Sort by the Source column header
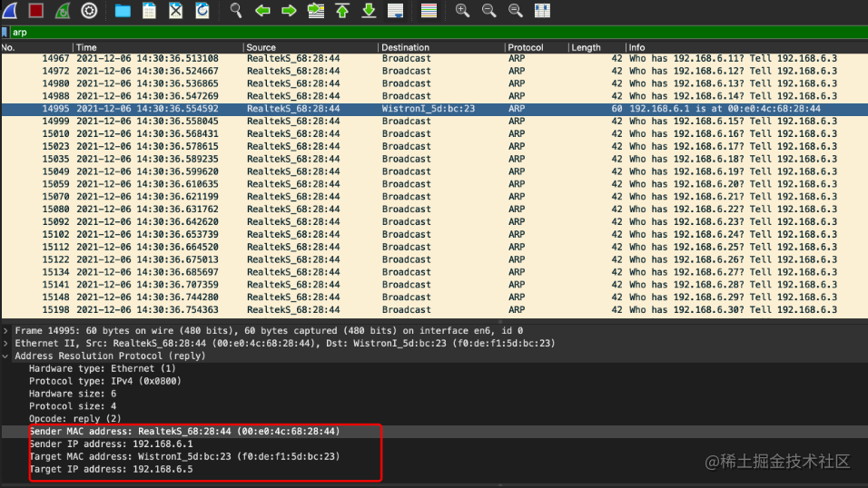 (x=311, y=47)
